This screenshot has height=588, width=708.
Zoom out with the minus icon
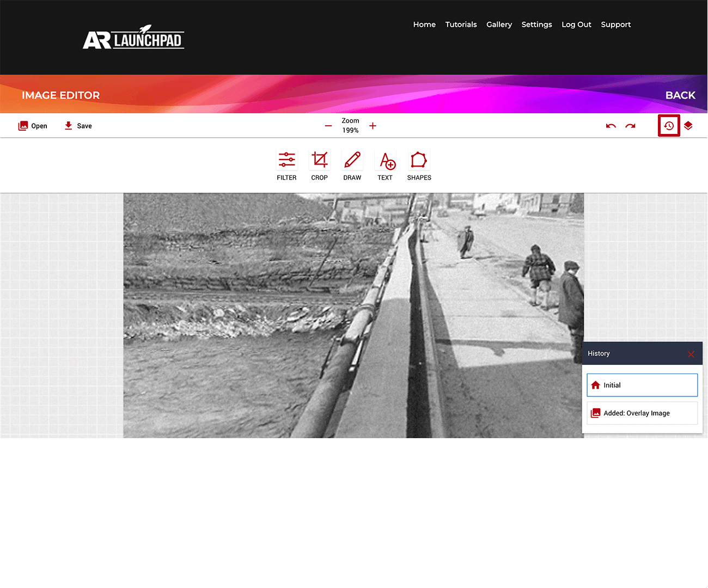(x=328, y=126)
